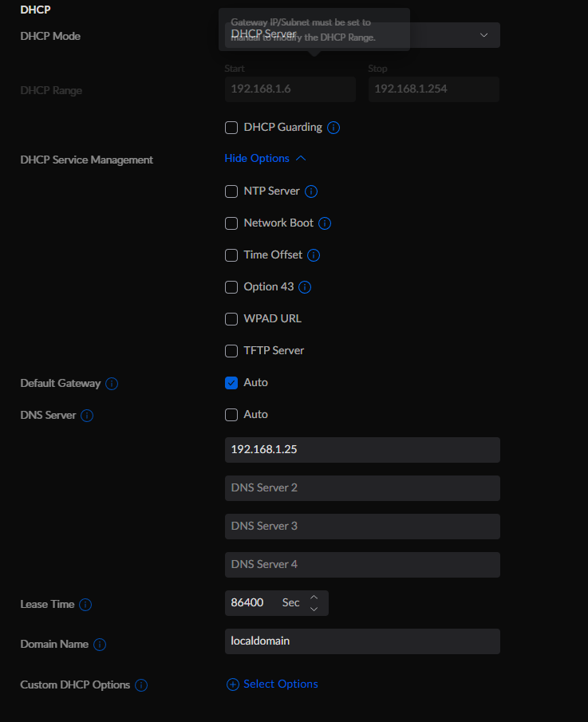Click the DHCP section heading

coord(35,10)
